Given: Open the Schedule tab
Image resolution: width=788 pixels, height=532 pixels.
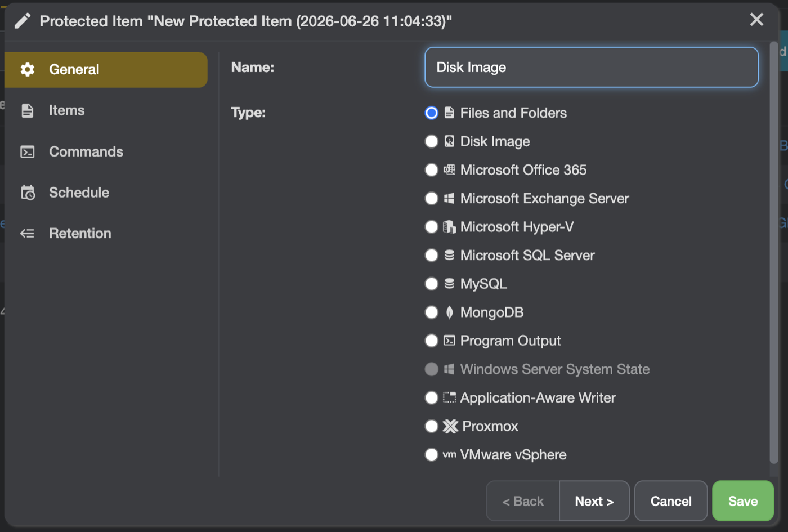Looking at the screenshot, I should (x=106, y=193).
